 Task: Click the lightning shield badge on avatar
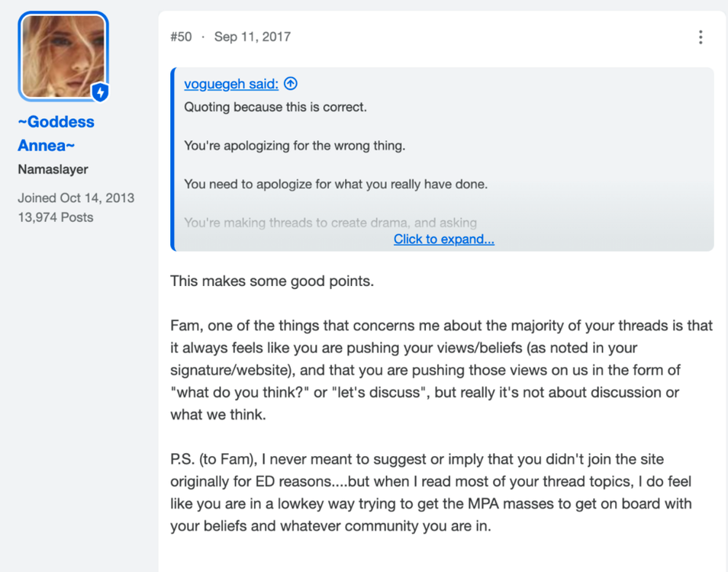100,92
